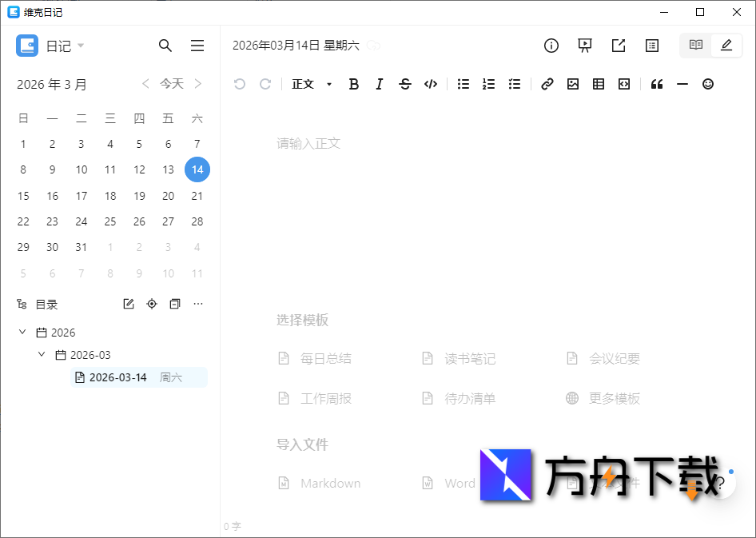756x538 pixels.
Task: Open the hamburger menu at top left
Action: (x=197, y=46)
